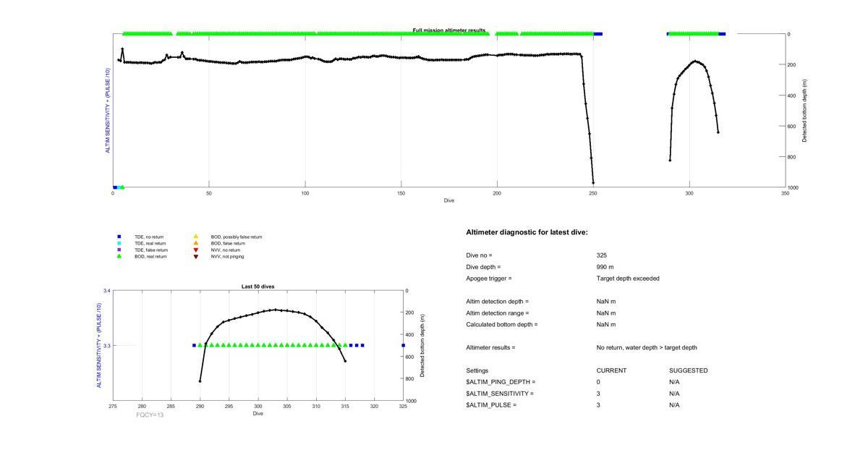Click the N/A suggestion for $ALTIM_PING_DEPTH

pos(674,382)
